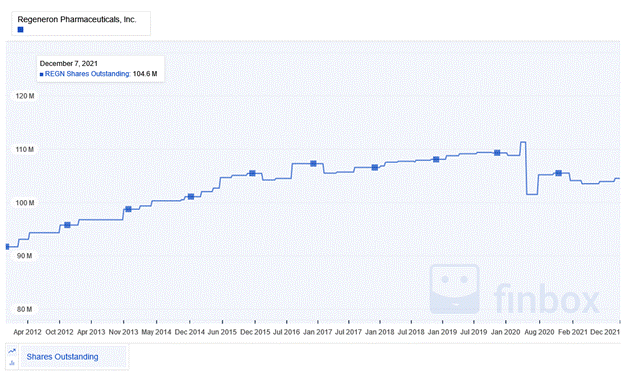The height and width of the screenshot is (376, 626).
Task: Click the first data marker at the chart's left edge
Action: pyautogui.click(x=7, y=247)
